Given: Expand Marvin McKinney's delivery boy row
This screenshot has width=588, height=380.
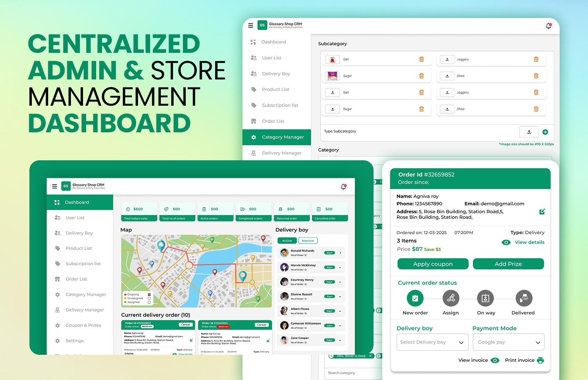Looking at the screenshot, I should [340, 267].
